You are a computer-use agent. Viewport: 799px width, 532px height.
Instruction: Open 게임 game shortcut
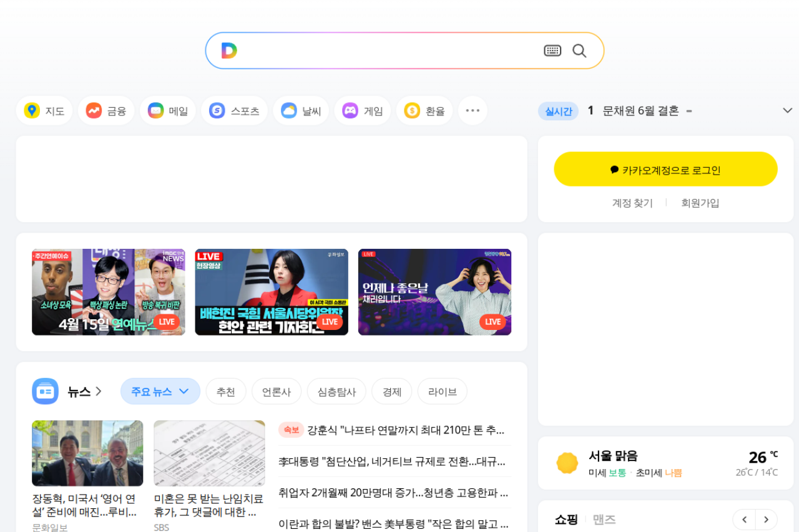point(363,111)
